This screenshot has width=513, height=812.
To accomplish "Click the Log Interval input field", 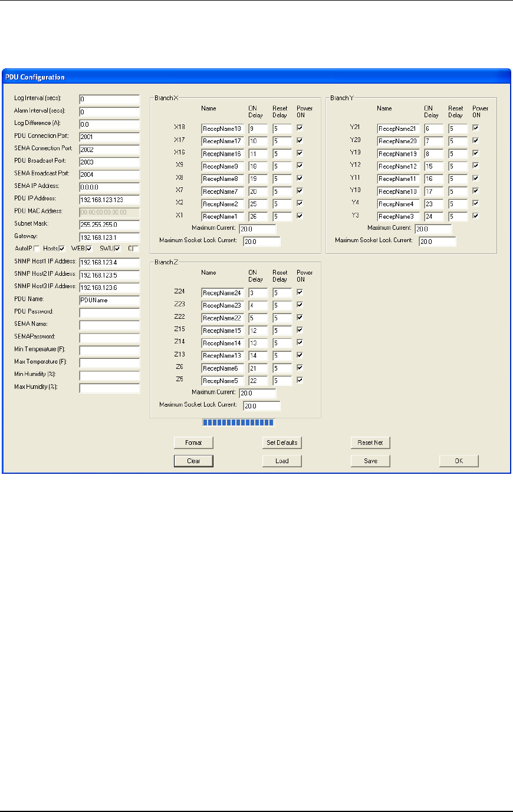I will 109,100.
